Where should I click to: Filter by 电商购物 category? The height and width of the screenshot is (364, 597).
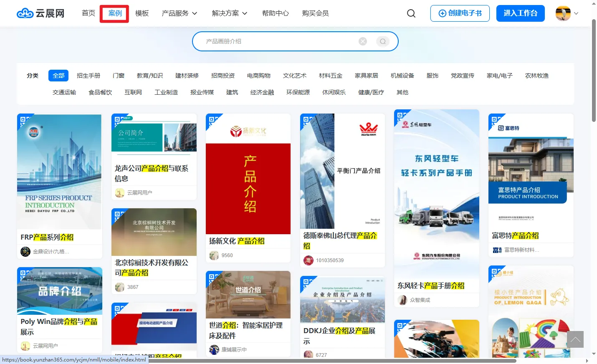pyautogui.click(x=259, y=76)
